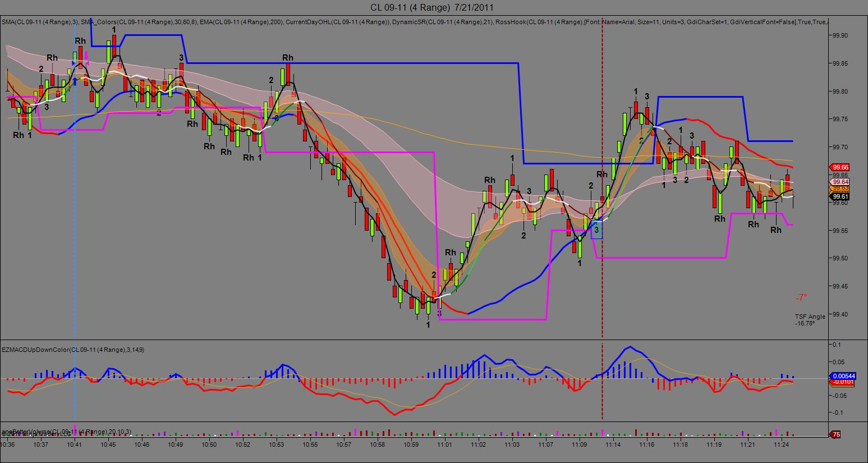The height and width of the screenshot is (463, 868).
Task: Click the red -0.0101 MACD value marker
Action: tap(842, 382)
